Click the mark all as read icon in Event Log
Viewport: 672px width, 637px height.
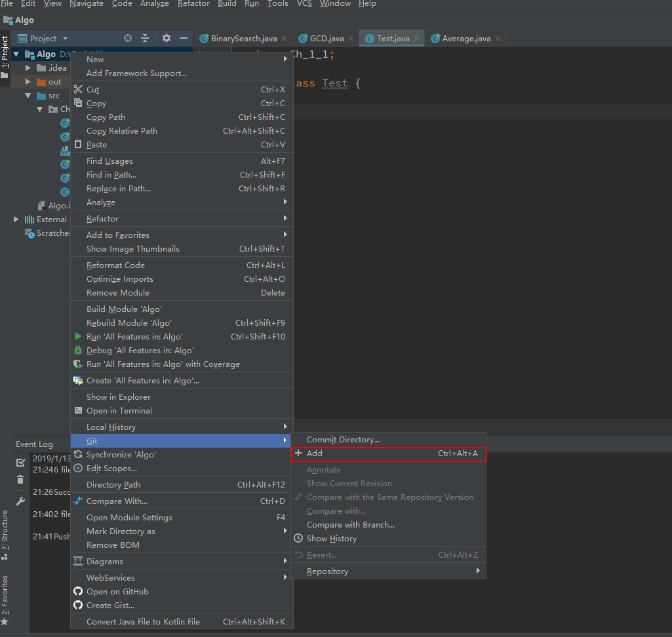[x=20, y=462]
